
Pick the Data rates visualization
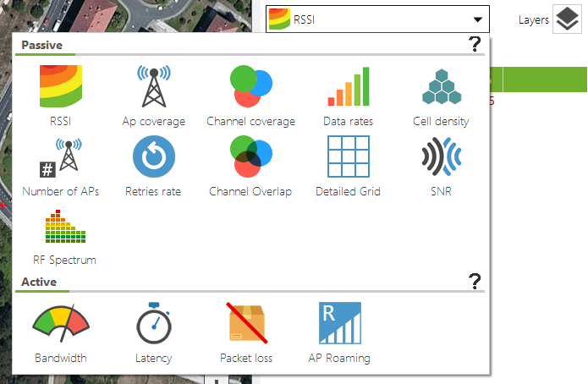point(349,96)
